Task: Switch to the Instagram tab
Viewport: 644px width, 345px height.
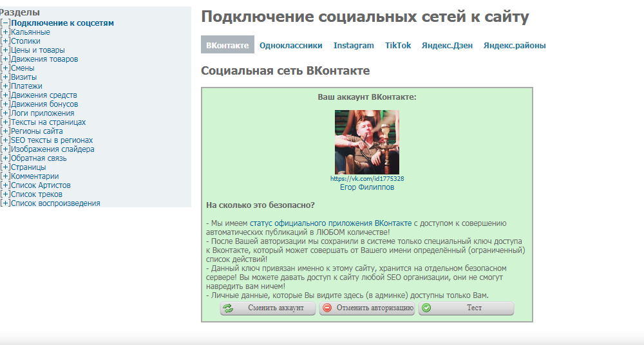Action: (x=354, y=46)
